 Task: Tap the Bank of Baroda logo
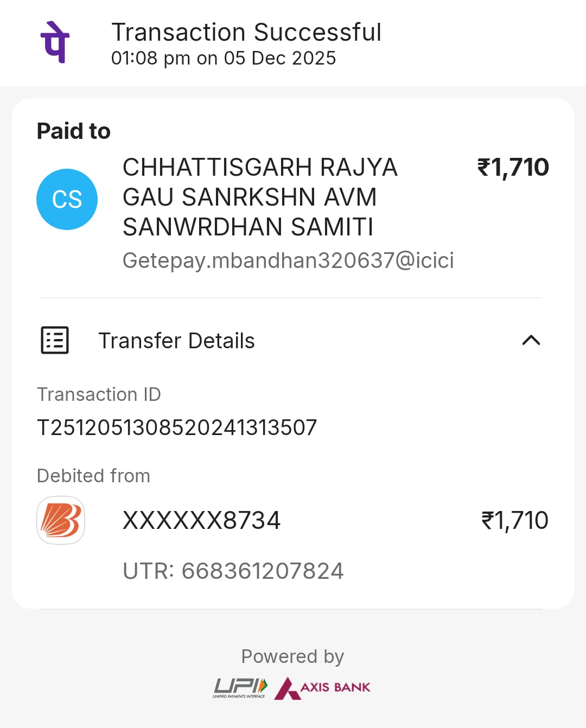pyautogui.click(x=61, y=520)
